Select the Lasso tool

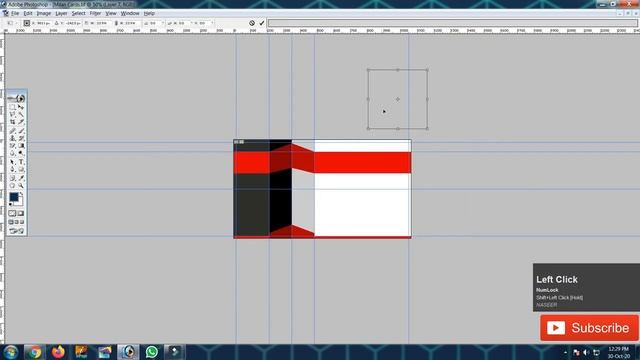tap(12, 115)
